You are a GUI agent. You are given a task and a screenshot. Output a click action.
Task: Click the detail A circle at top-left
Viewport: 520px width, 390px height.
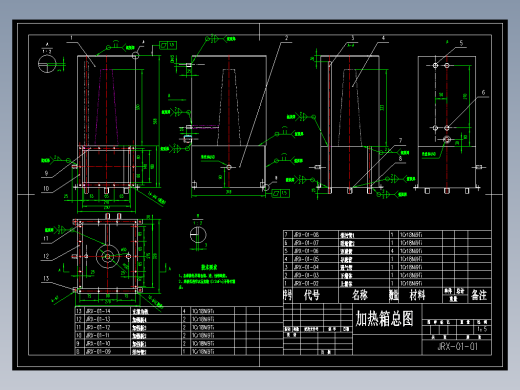(47, 64)
